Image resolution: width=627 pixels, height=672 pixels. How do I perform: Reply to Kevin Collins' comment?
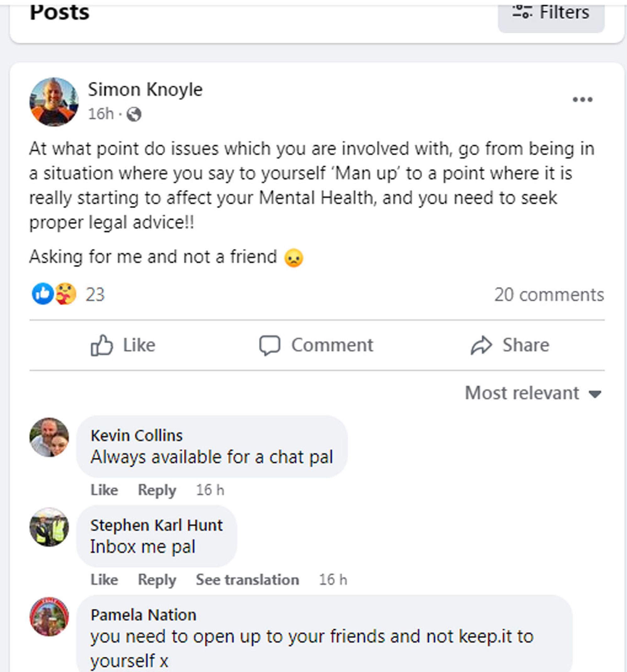pos(157,490)
